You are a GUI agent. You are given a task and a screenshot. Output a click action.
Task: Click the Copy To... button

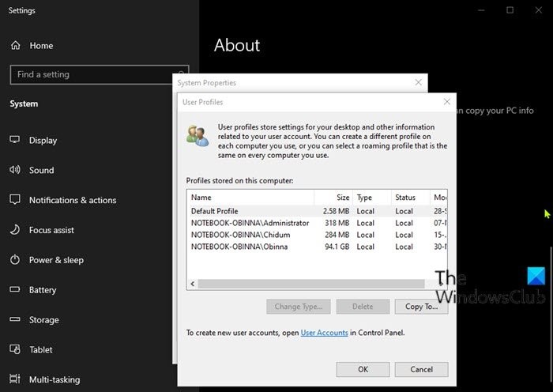point(421,307)
